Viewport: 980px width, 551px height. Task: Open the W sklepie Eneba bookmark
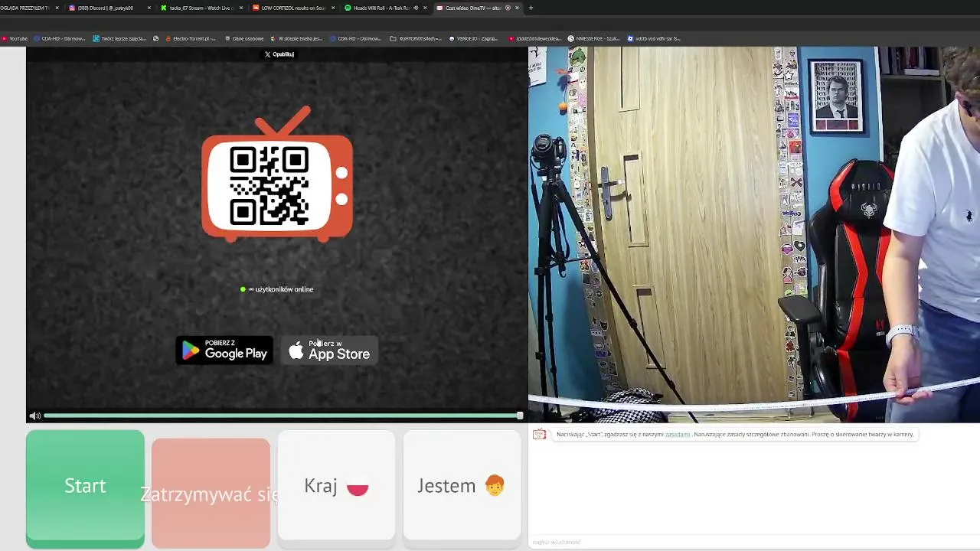[x=296, y=38]
